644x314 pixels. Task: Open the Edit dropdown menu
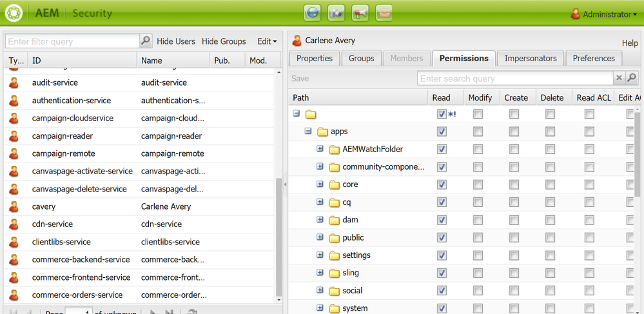pos(267,41)
